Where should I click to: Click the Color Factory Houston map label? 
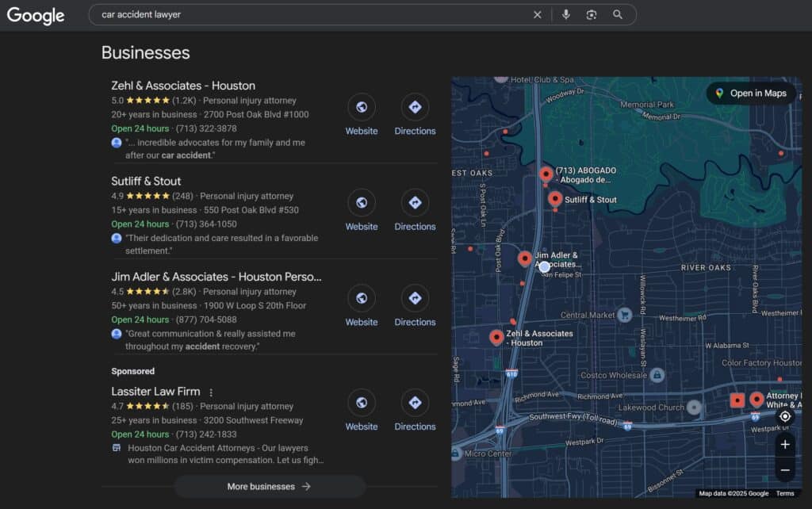pos(761,363)
